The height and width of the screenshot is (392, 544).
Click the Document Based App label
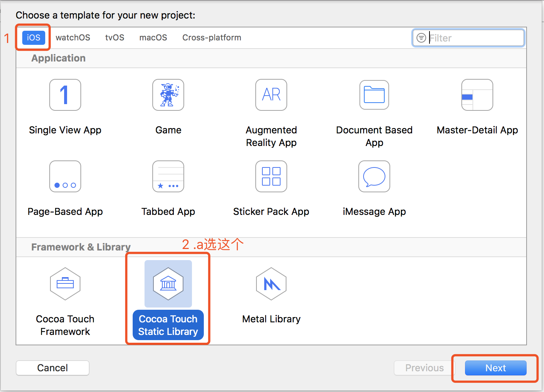coord(374,136)
